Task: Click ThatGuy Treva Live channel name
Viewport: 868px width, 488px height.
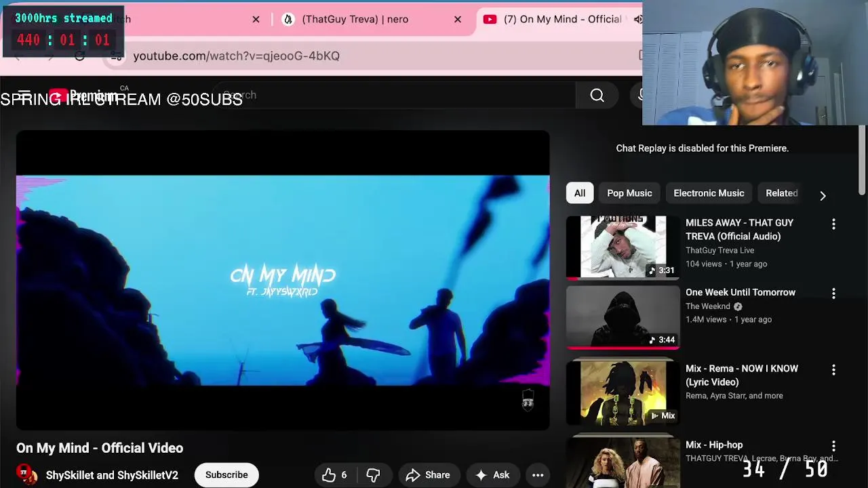Action: 719,250
